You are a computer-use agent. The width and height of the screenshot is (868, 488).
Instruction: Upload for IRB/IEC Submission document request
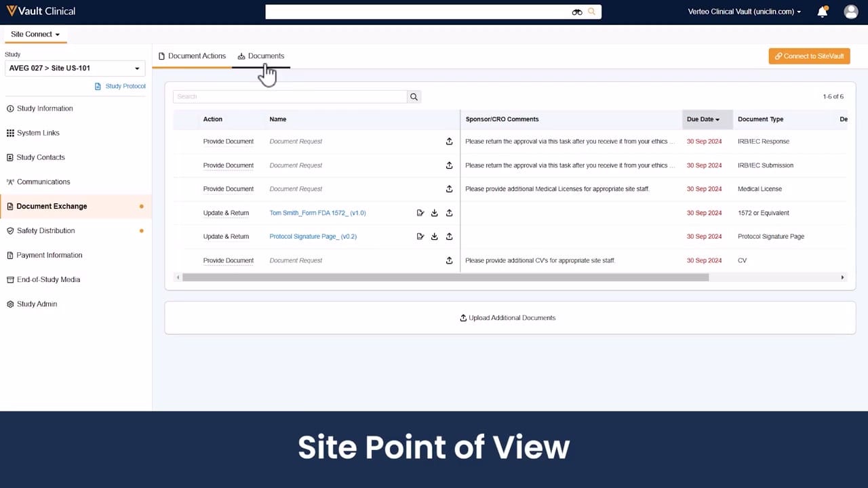[x=449, y=165]
